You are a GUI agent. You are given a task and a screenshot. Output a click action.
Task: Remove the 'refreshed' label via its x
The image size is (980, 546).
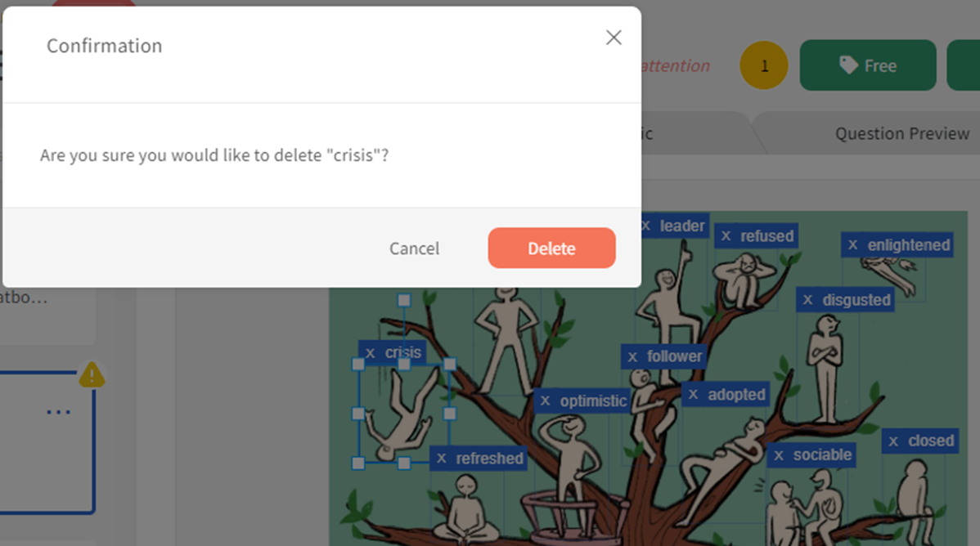[x=441, y=459]
